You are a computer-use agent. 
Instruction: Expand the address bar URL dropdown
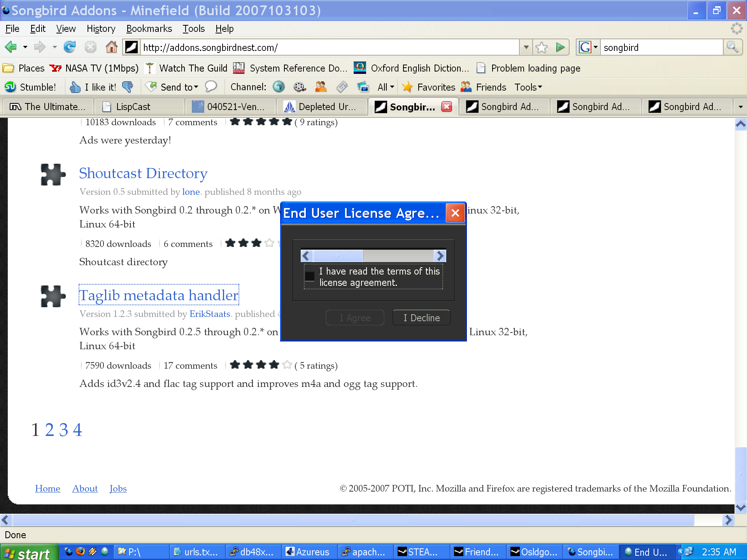point(526,47)
